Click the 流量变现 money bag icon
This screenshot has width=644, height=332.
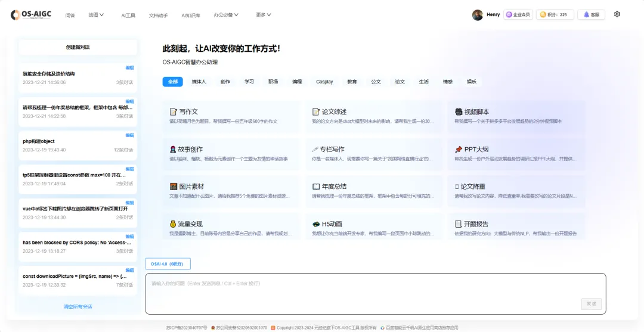[x=174, y=224]
